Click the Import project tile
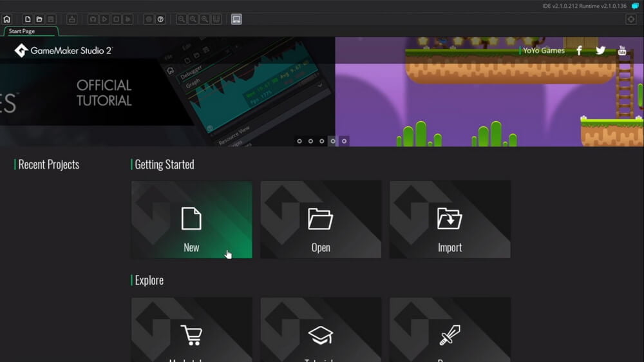The image size is (644, 362). (x=450, y=220)
